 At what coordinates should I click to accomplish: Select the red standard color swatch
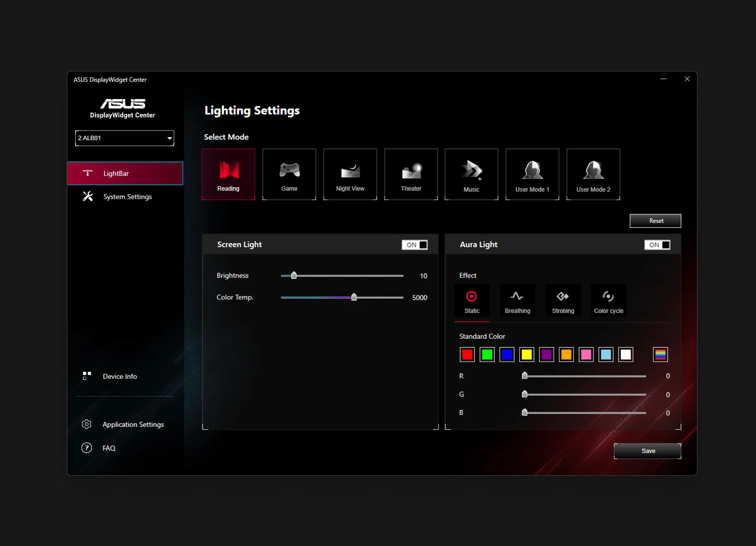coord(467,355)
